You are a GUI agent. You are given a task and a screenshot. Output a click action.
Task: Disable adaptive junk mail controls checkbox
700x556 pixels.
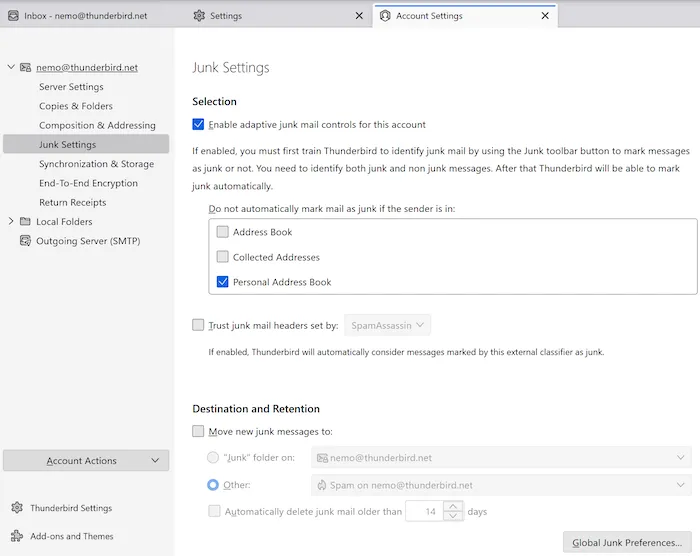[198, 124]
